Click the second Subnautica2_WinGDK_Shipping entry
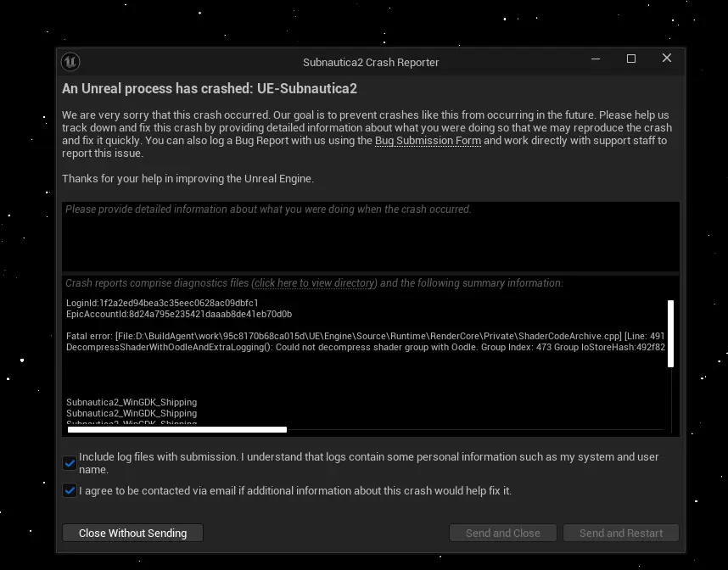The height and width of the screenshot is (570, 728). 132,414
